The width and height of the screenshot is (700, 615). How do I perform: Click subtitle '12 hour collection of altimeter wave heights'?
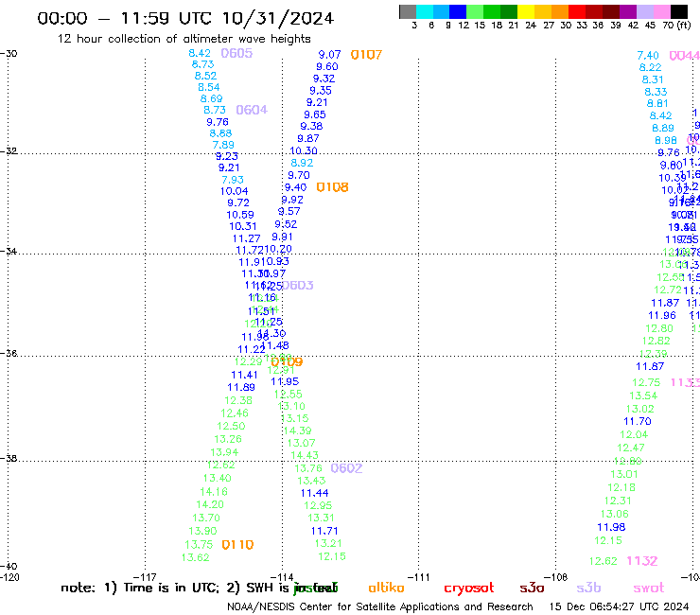(x=184, y=39)
